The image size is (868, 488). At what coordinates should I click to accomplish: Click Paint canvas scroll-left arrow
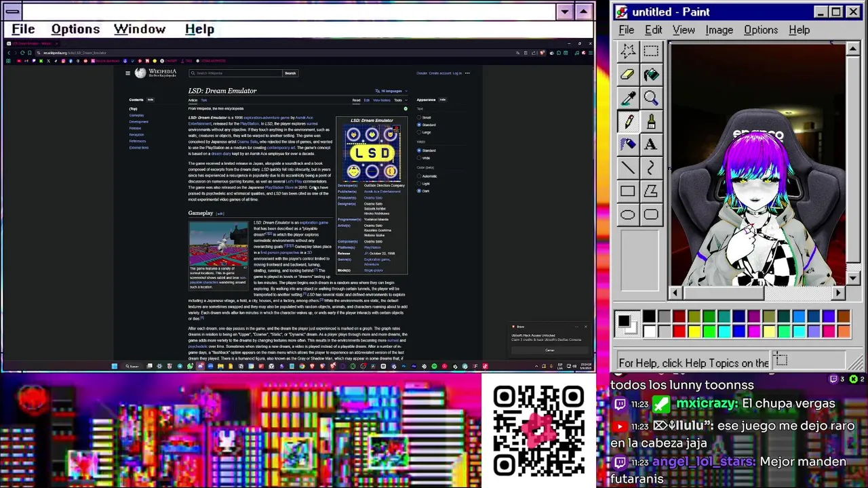(675, 293)
